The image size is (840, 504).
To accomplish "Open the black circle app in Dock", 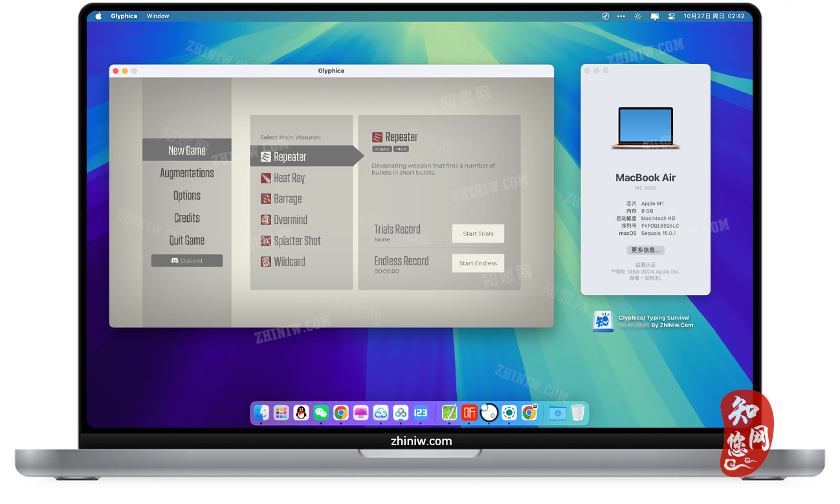I will pos(489,413).
